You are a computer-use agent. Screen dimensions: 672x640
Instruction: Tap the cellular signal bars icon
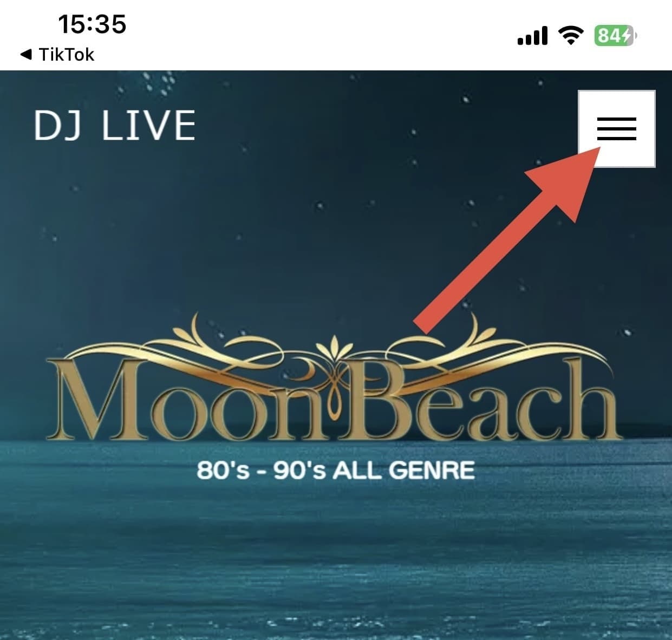tap(532, 36)
